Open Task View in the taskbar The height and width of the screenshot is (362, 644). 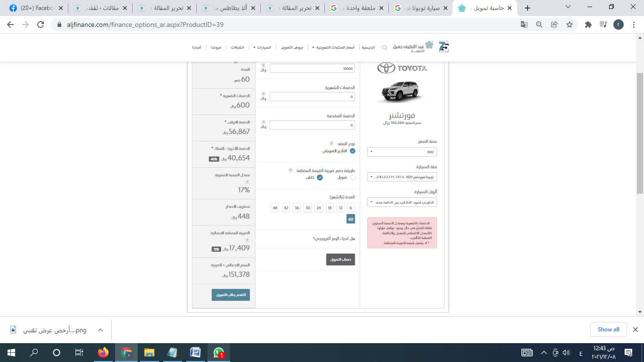(x=79, y=352)
